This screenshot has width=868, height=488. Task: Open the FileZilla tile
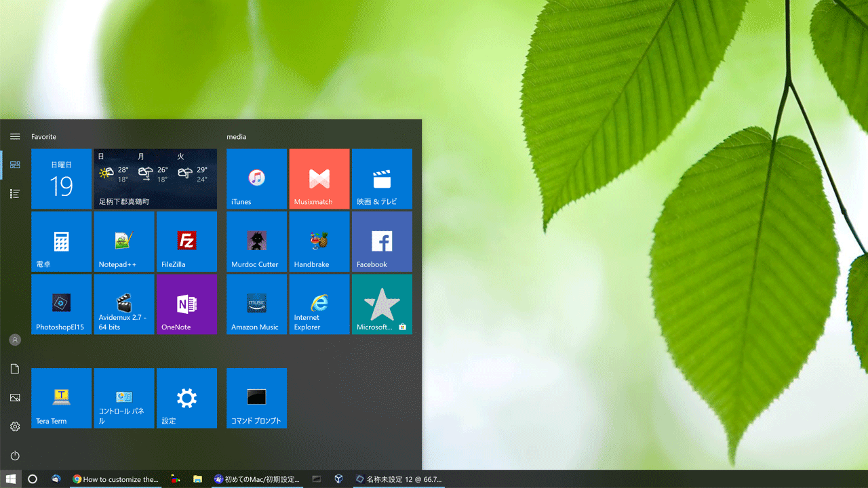pyautogui.click(x=186, y=241)
